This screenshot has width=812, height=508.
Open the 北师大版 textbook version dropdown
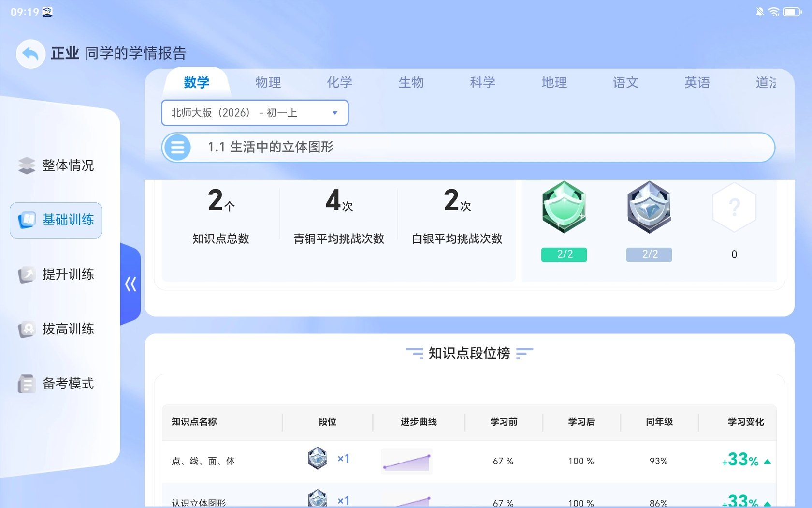255,113
